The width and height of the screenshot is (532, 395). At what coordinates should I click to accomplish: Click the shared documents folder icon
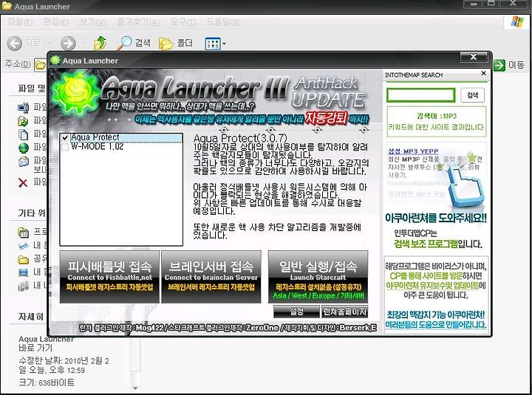pos(23,260)
